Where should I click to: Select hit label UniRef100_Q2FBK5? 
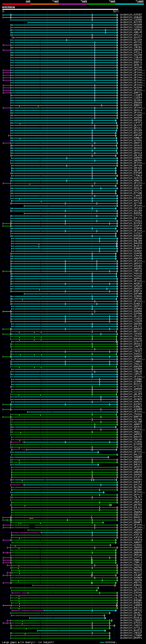click(131, 369)
